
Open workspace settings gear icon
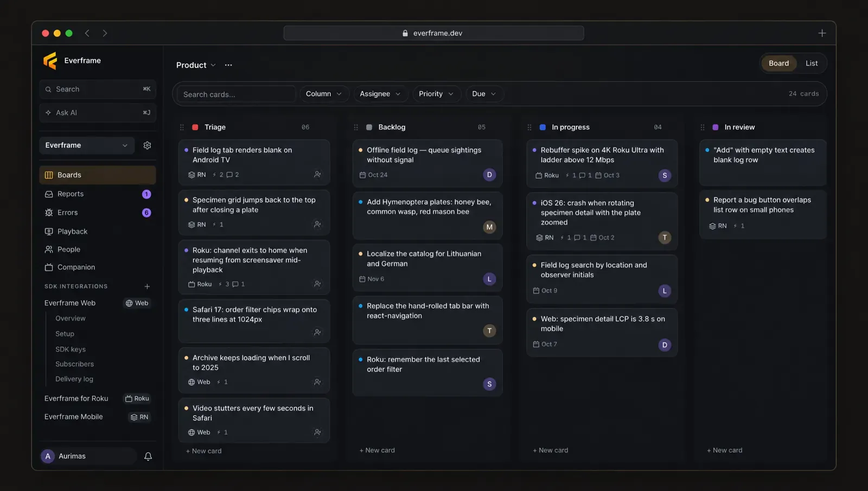pyautogui.click(x=147, y=145)
